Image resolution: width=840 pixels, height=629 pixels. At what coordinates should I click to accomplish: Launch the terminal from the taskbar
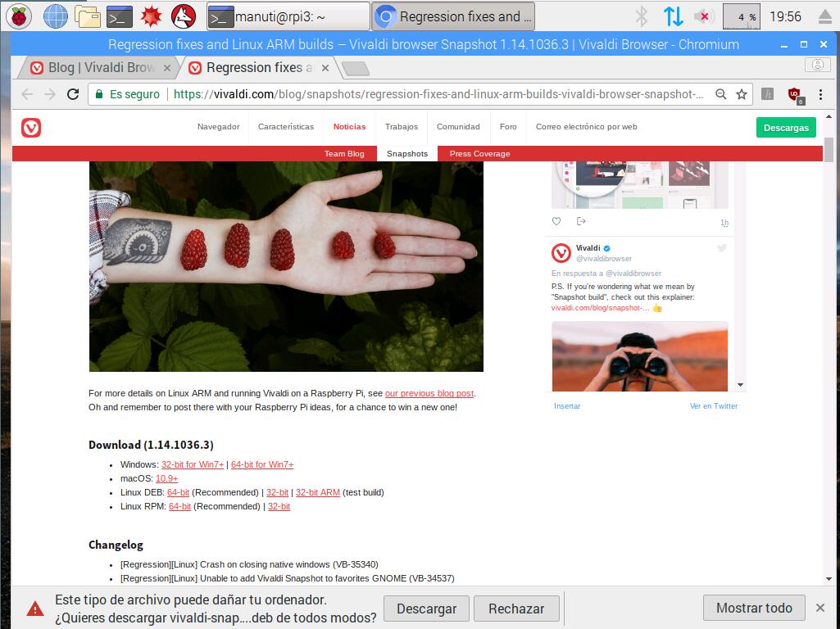120,16
